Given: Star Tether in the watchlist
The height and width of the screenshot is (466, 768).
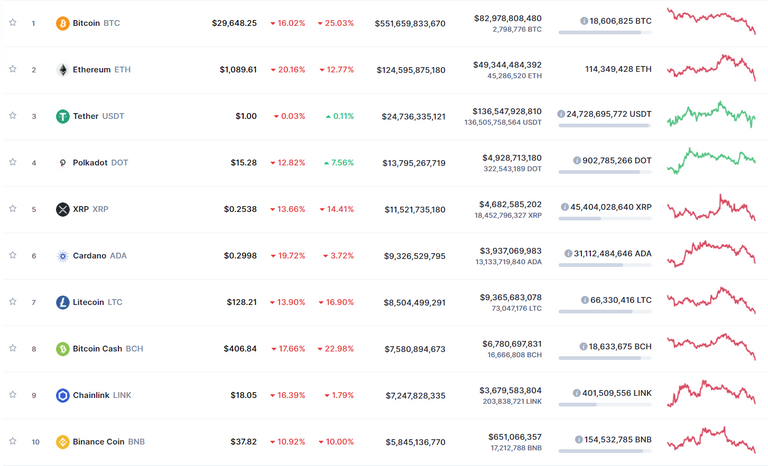Looking at the screenshot, I should pyautogui.click(x=13, y=116).
